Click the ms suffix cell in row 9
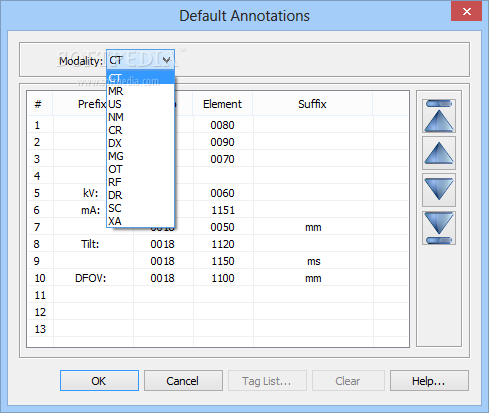The width and height of the screenshot is (489, 413). click(313, 261)
